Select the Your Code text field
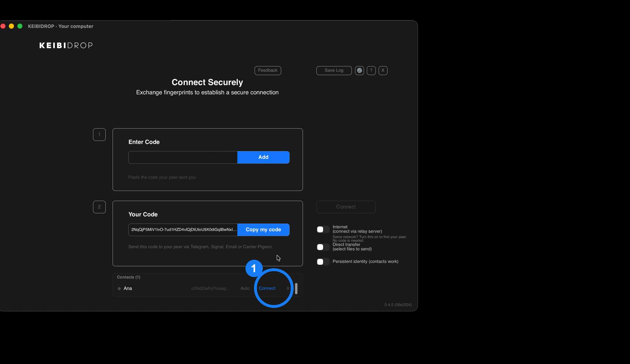This screenshot has height=364, width=630. (x=183, y=230)
